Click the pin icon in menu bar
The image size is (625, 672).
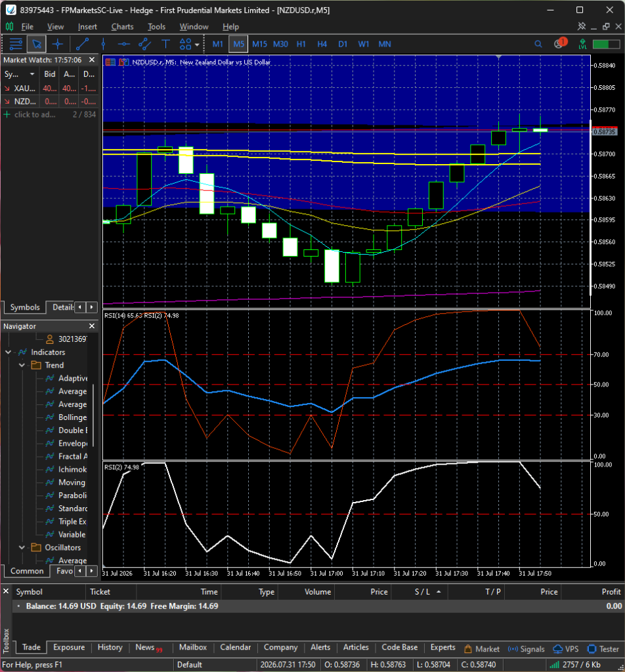pos(581,26)
